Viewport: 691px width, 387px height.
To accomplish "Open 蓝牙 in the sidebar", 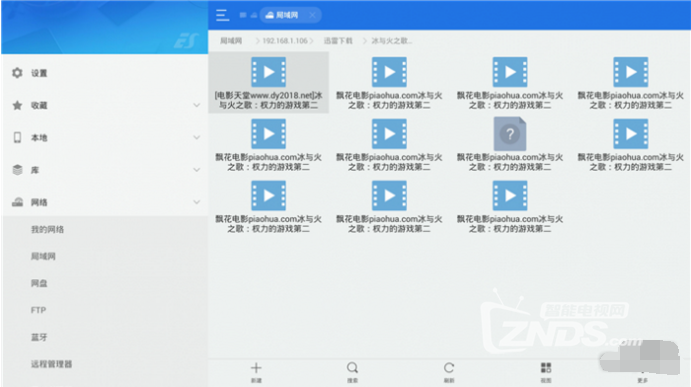I will [39, 337].
